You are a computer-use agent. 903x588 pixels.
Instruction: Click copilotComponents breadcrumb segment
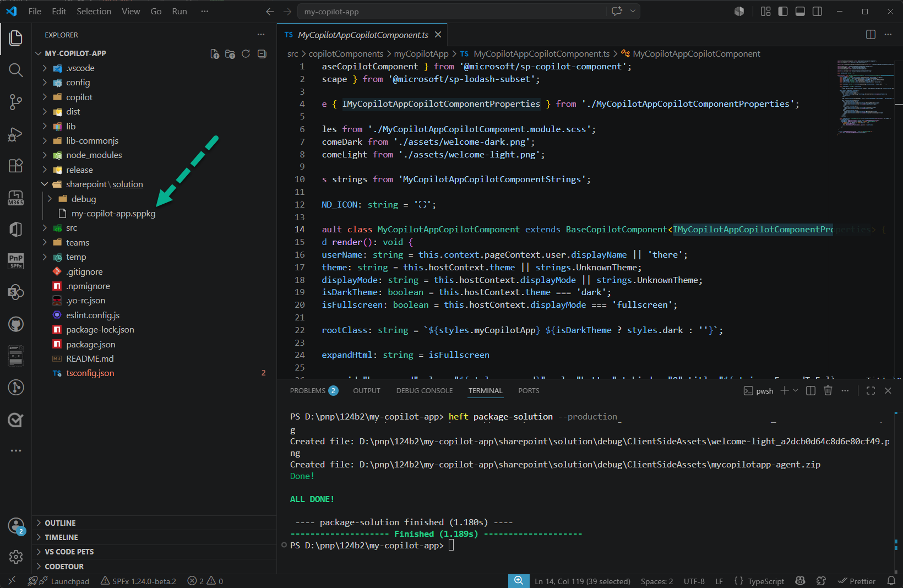(x=346, y=53)
